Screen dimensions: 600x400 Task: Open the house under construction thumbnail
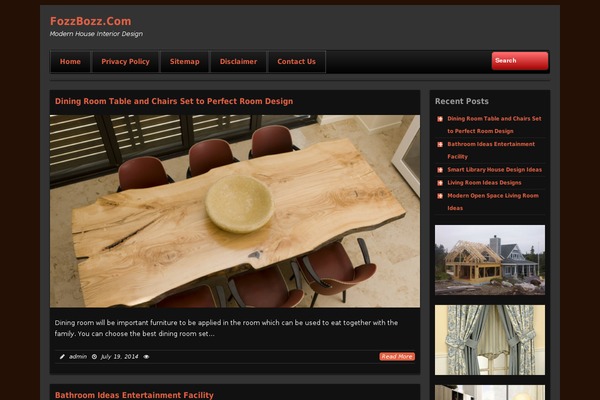pyautogui.click(x=490, y=260)
